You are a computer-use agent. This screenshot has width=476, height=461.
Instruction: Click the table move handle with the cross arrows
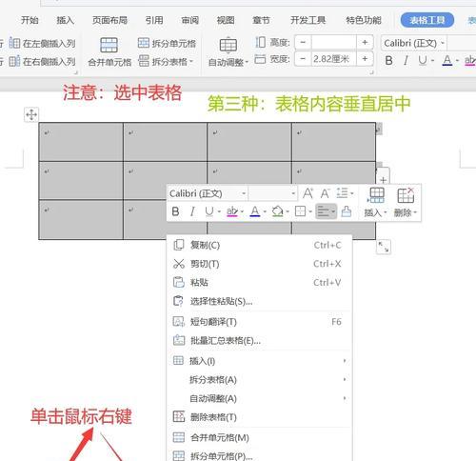click(31, 114)
